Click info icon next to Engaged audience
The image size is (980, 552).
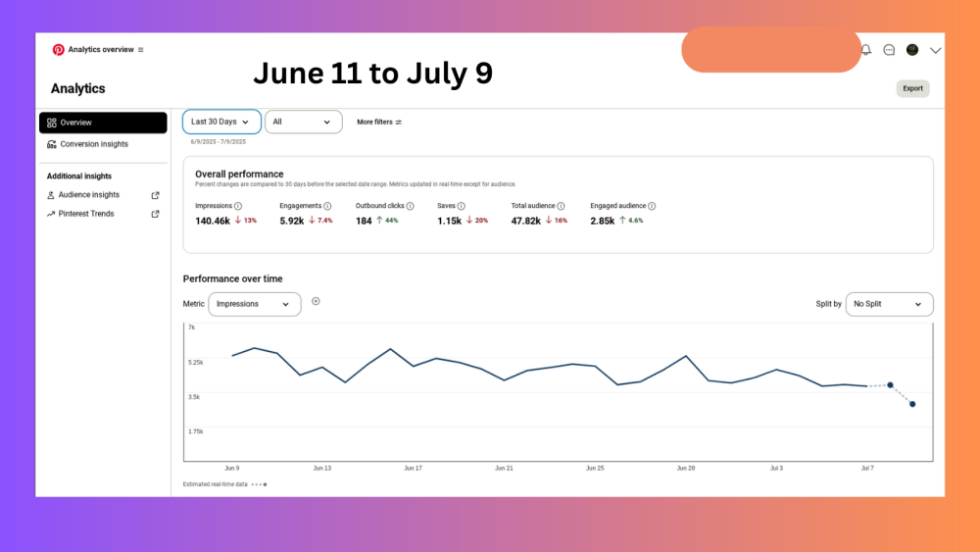(x=652, y=206)
